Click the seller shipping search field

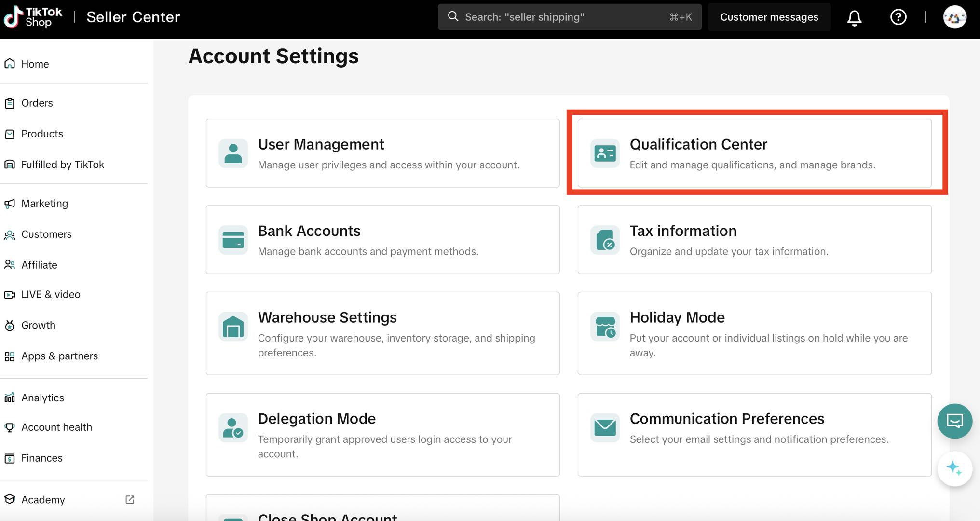pyautogui.click(x=569, y=17)
